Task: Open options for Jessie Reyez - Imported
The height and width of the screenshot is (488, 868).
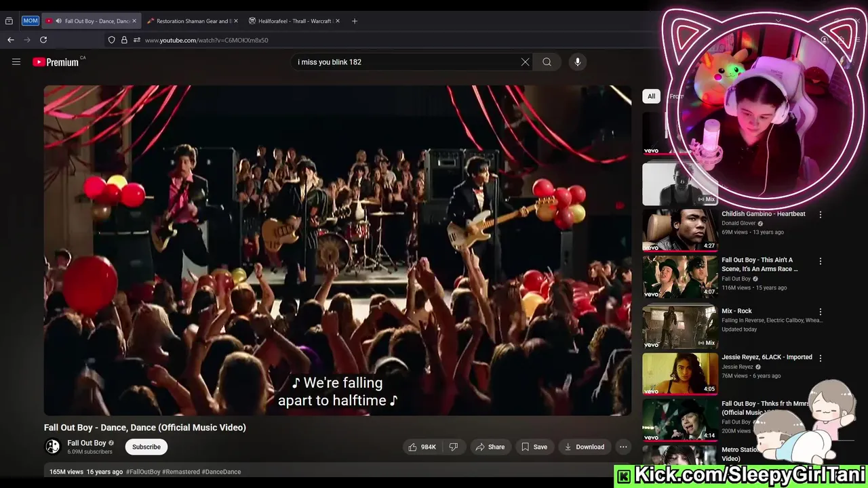Action: coord(821,358)
